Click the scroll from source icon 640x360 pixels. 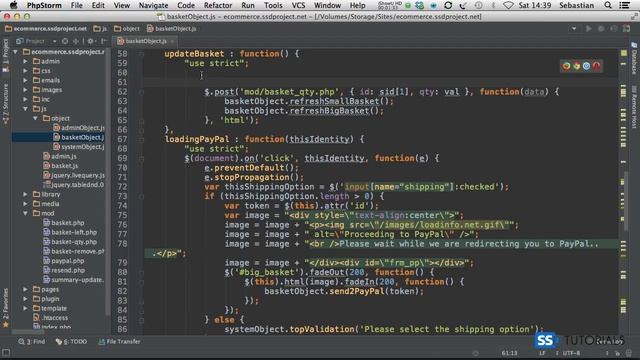pyautogui.click(x=65, y=41)
